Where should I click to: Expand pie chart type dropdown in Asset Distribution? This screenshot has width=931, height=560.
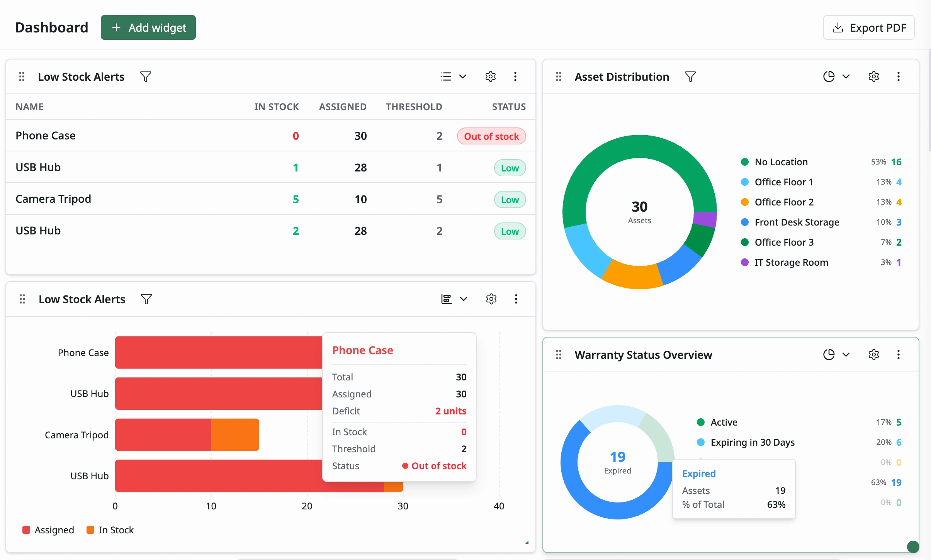pyautogui.click(x=837, y=76)
